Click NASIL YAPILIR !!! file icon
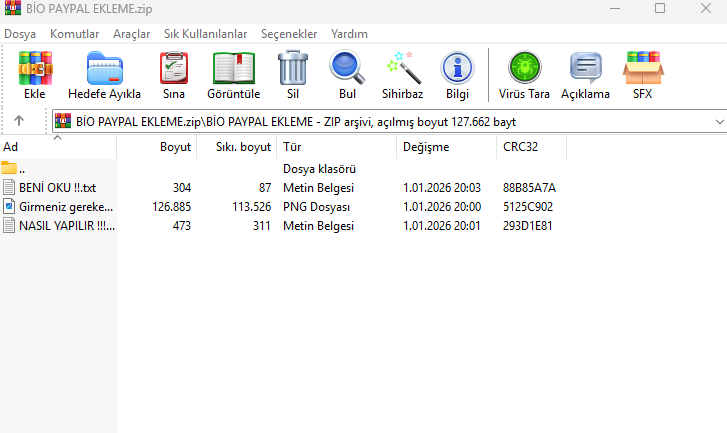The height and width of the screenshot is (433, 727). pyautogui.click(x=9, y=225)
